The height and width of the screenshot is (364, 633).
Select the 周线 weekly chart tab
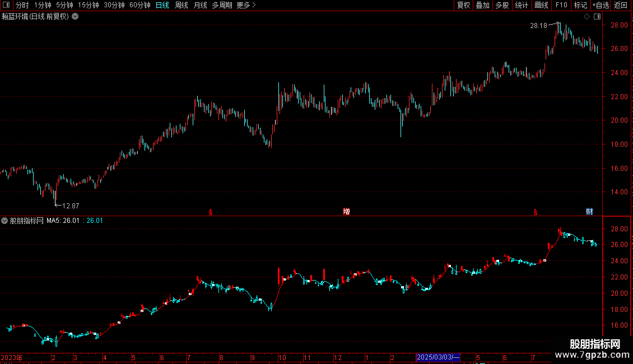pos(181,5)
